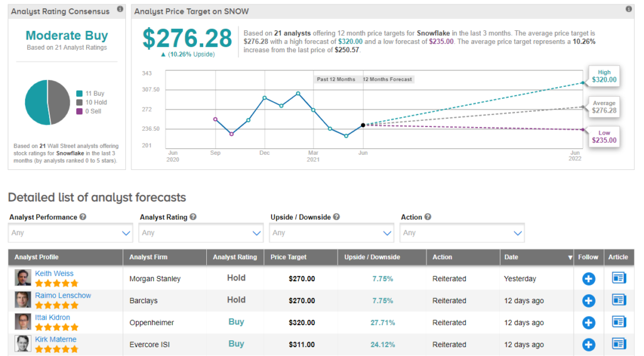
Task: Open the article icon for Evercore ISI row
Action: click(x=619, y=344)
